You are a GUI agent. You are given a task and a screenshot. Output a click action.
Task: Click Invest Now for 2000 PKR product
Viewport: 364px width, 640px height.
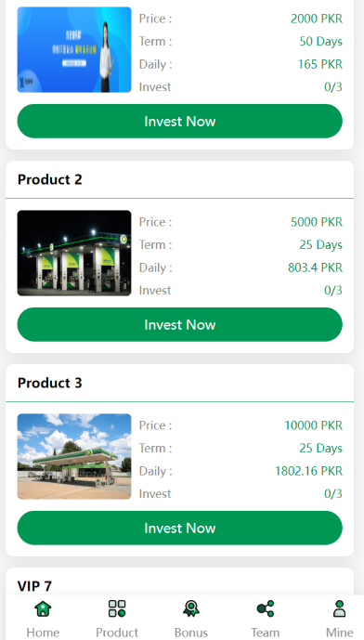(x=179, y=122)
